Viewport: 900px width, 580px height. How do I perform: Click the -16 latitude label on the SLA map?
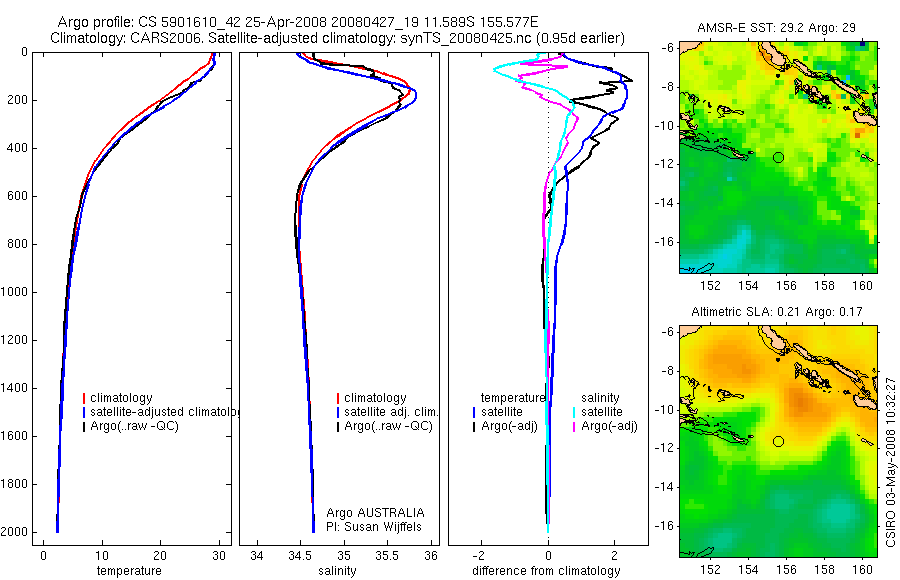point(664,526)
